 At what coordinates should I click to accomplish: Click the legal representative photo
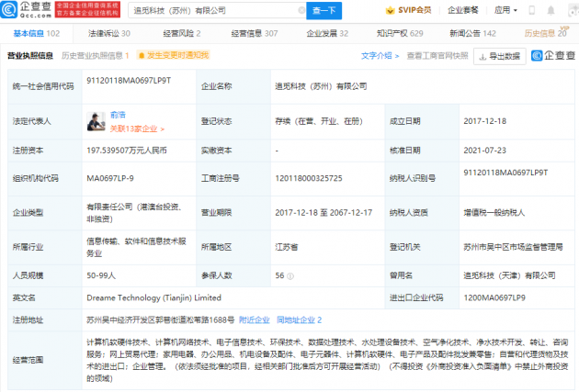pos(96,122)
